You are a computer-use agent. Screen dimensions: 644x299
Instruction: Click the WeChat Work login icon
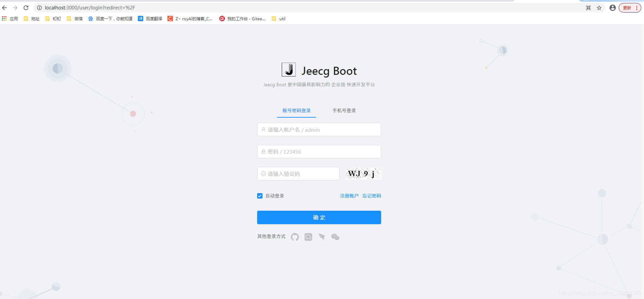click(308, 237)
